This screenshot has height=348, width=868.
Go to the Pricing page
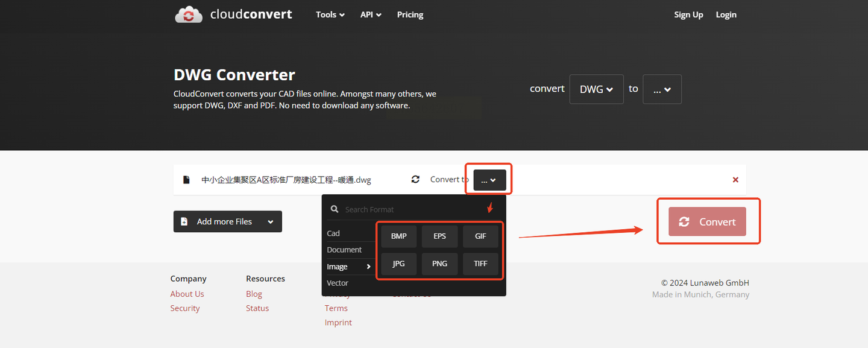tap(410, 14)
